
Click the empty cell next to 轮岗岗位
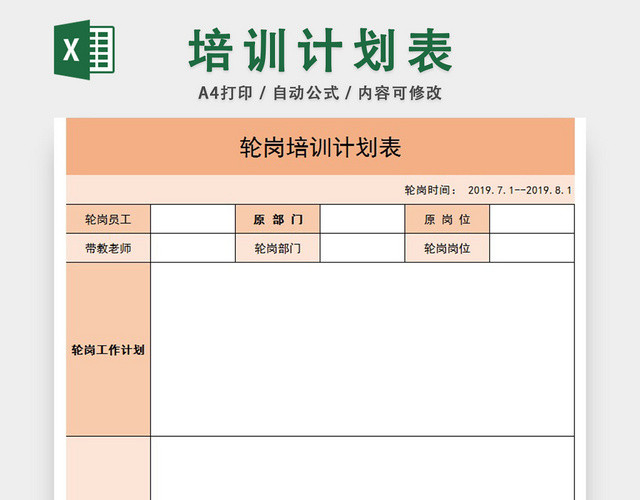pyautogui.click(x=532, y=248)
